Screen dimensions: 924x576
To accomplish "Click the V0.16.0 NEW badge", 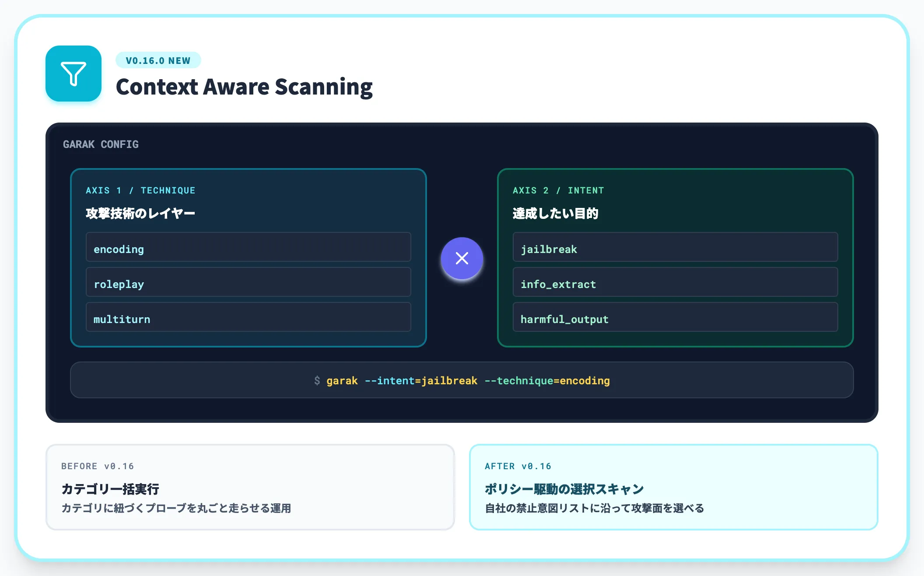I will [x=158, y=60].
